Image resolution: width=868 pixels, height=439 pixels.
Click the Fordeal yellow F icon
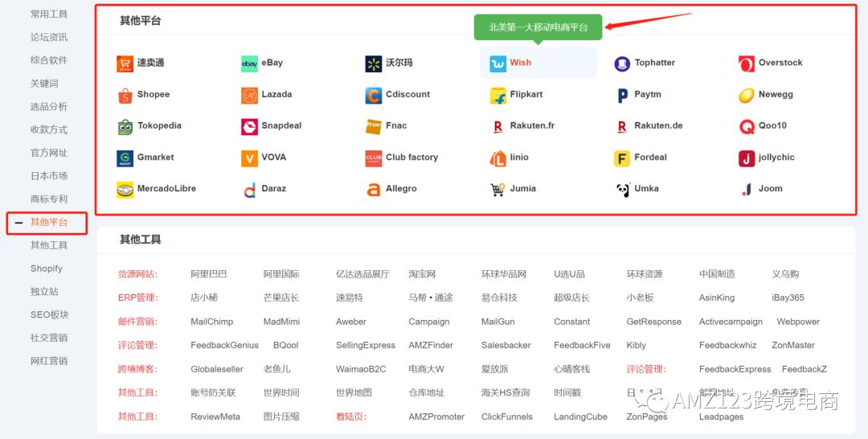[x=622, y=158]
